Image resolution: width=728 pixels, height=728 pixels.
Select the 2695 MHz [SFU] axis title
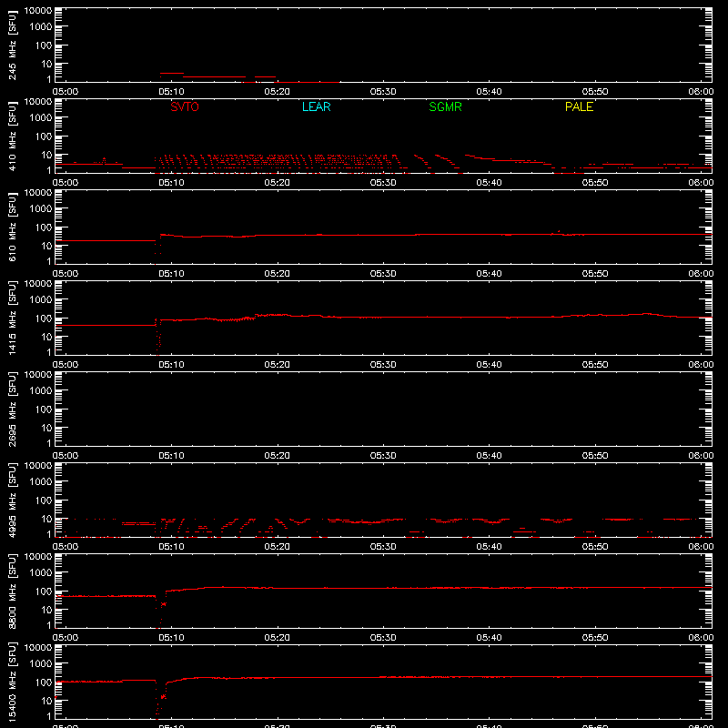pyautogui.click(x=13, y=409)
